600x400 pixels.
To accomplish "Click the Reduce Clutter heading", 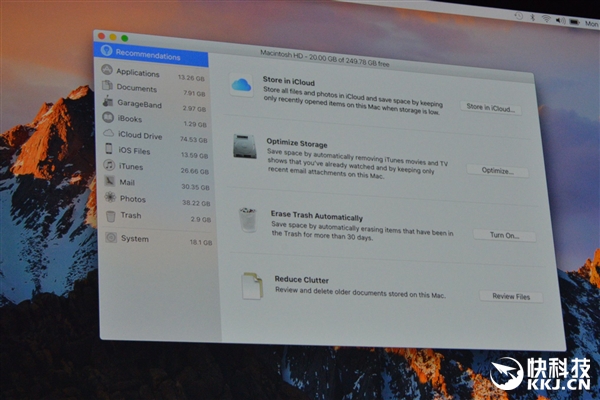I will [x=302, y=279].
